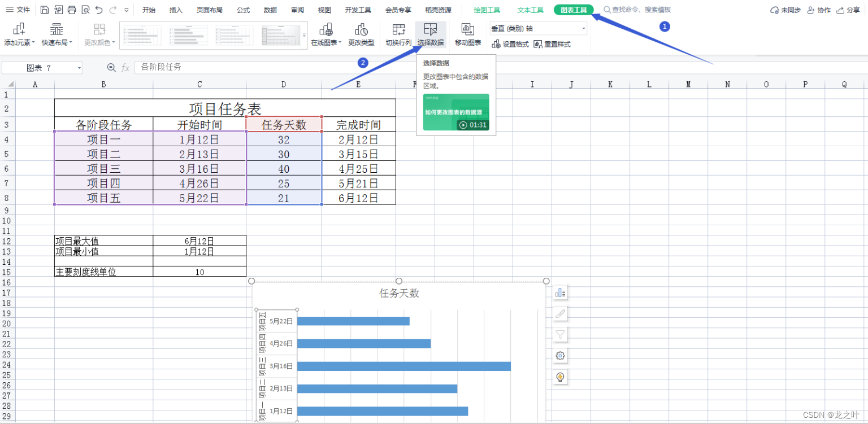Screen dimensions: 868x424
Task: Switch to the 审阅 tab
Action: pyautogui.click(x=297, y=10)
